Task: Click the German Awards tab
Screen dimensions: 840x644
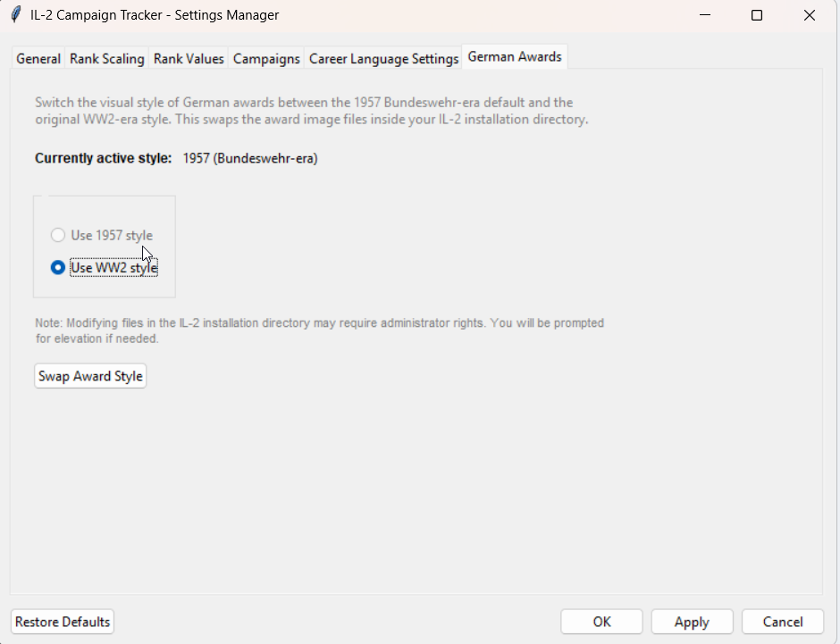Action: (515, 56)
